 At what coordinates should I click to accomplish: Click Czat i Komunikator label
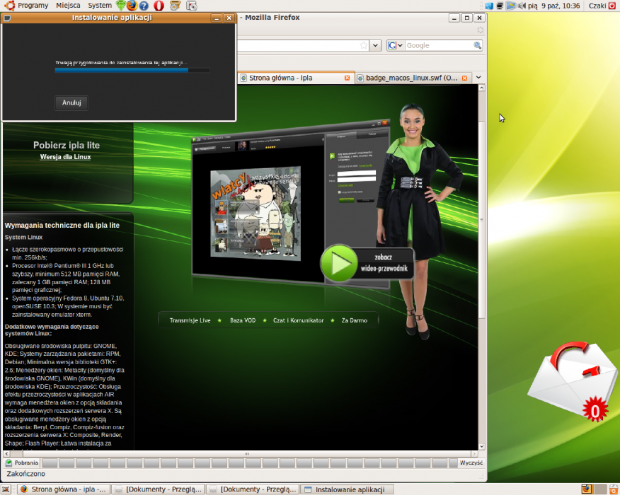(298, 320)
